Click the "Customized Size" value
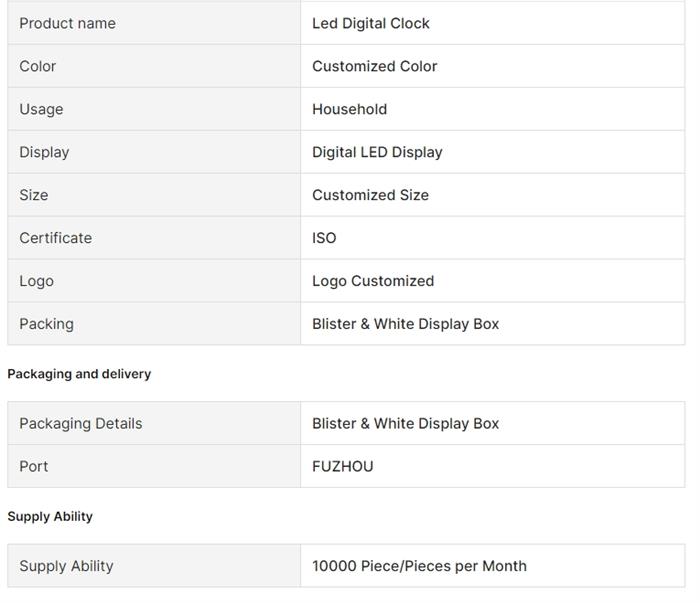 (x=370, y=195)
